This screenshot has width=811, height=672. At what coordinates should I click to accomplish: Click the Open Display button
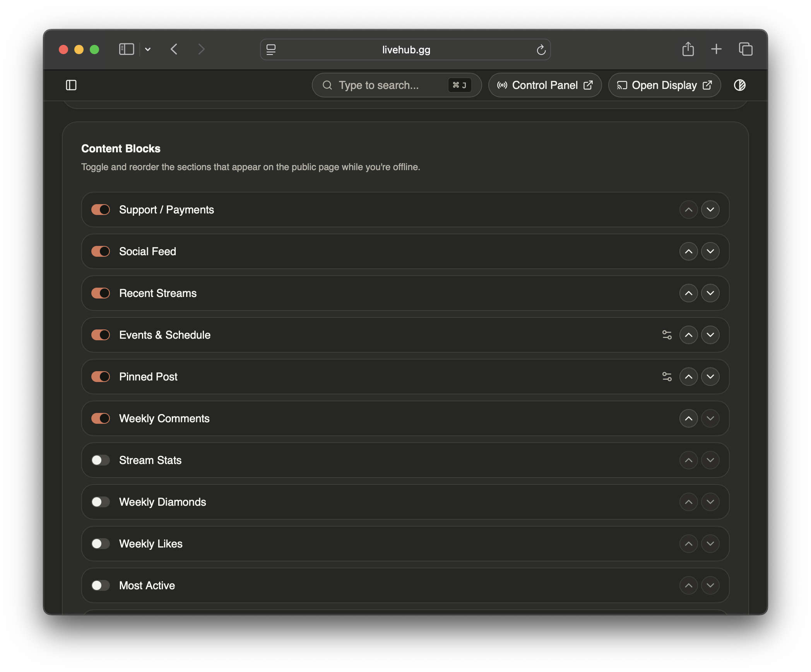(664, 85)
